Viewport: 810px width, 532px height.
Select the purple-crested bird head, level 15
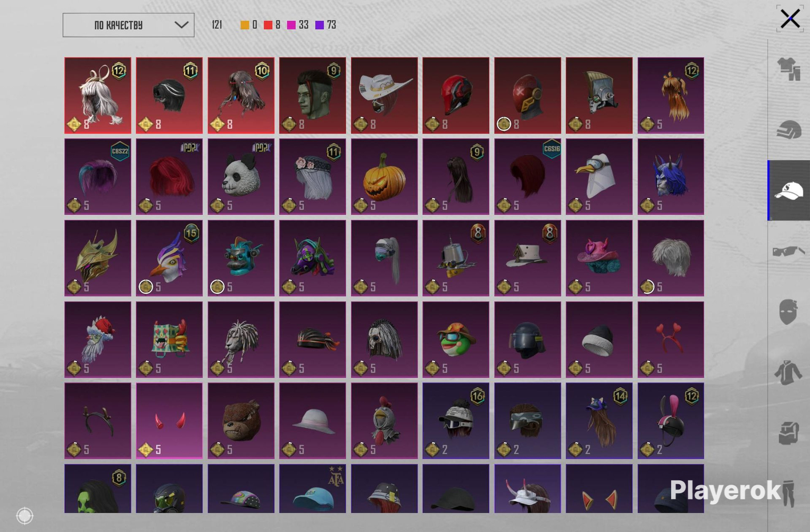[170, 258]
